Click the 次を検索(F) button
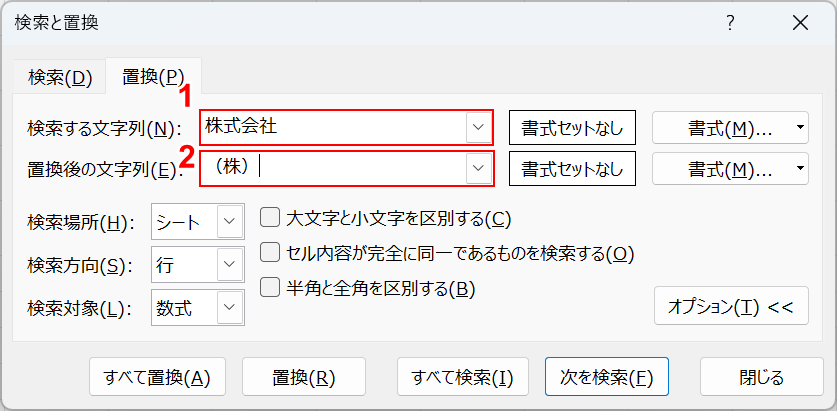 [606, 377]
